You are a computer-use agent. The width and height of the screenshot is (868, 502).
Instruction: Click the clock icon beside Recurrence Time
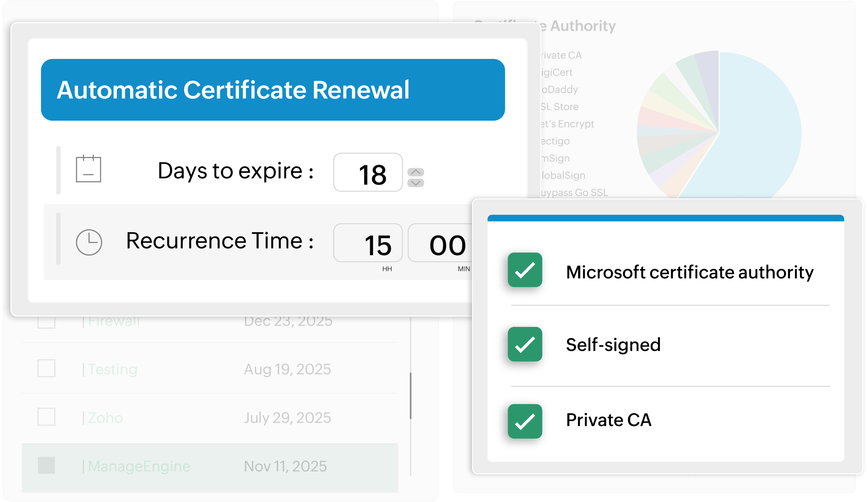tap(89, 242)
